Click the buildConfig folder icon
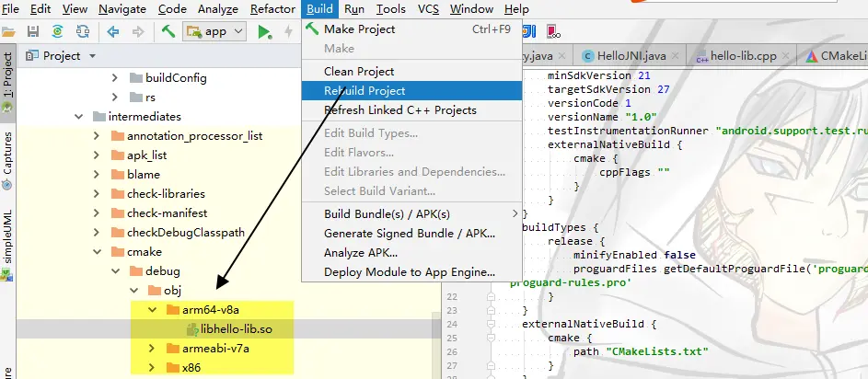This screenshot has width=868, height=379. [x=136, y=78]
